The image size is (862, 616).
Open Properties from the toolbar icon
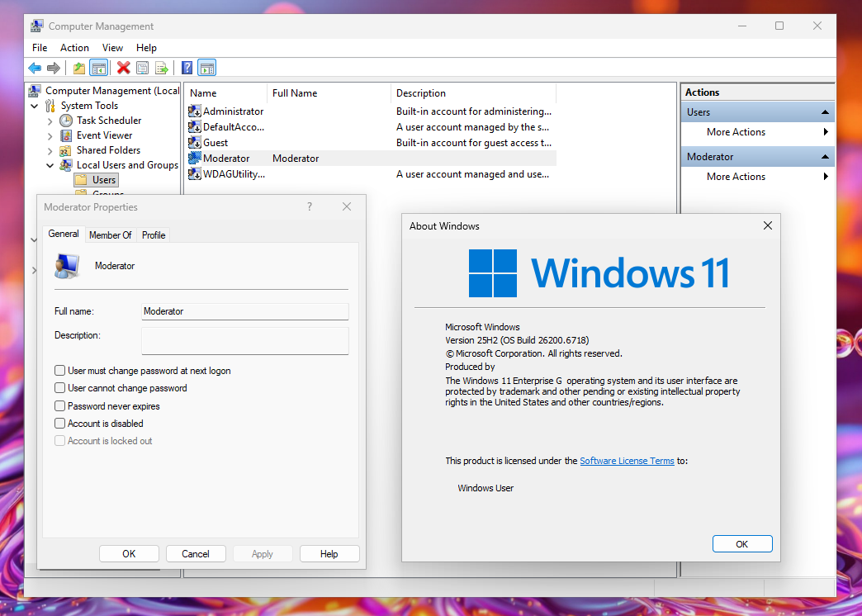[x=142, y=69]
